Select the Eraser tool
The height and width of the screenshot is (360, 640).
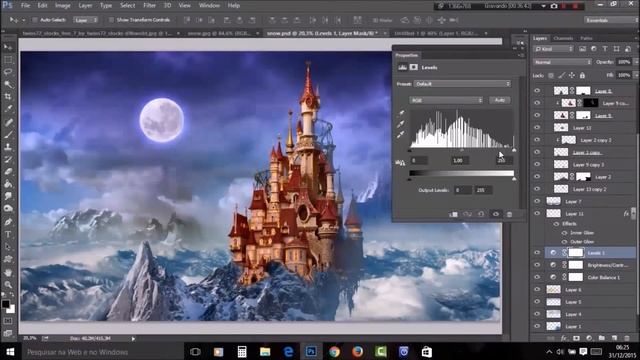(8, 171)
